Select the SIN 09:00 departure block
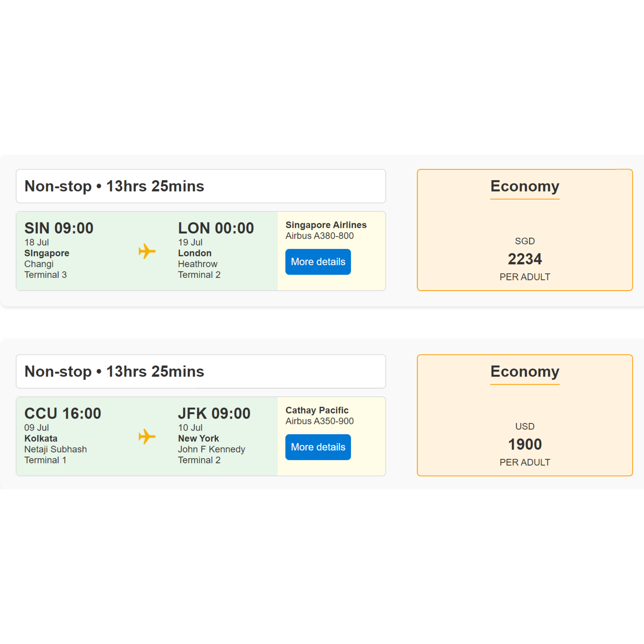The image size is (644, 644). pos(59,228)
